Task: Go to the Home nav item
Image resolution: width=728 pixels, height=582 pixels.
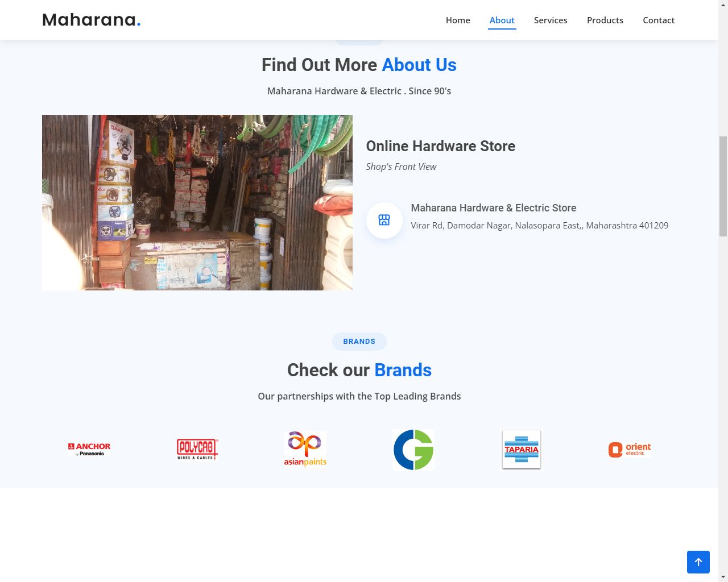Action: pos(458,20)
